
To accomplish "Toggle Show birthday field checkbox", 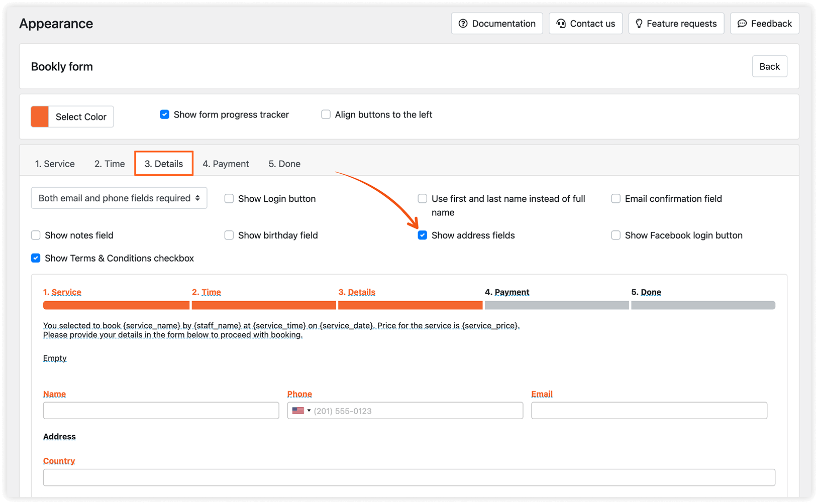I will (x=229, y=235).
